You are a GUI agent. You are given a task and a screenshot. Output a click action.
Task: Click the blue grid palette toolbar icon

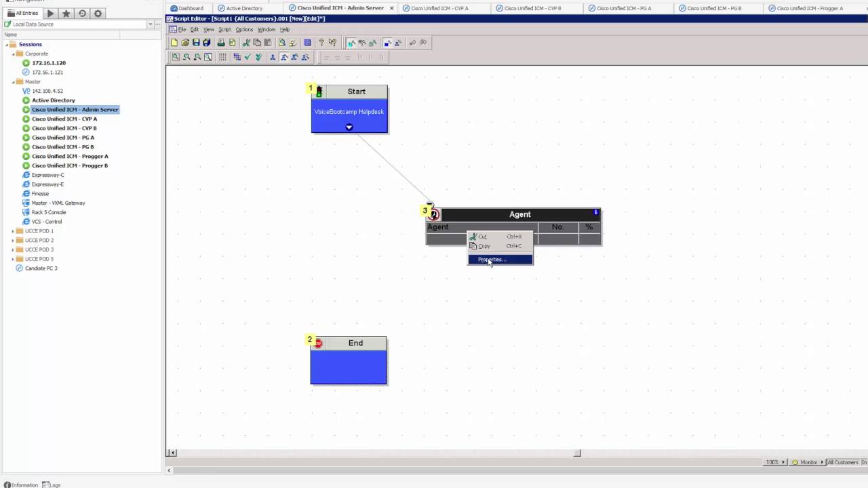pos(307,43)
